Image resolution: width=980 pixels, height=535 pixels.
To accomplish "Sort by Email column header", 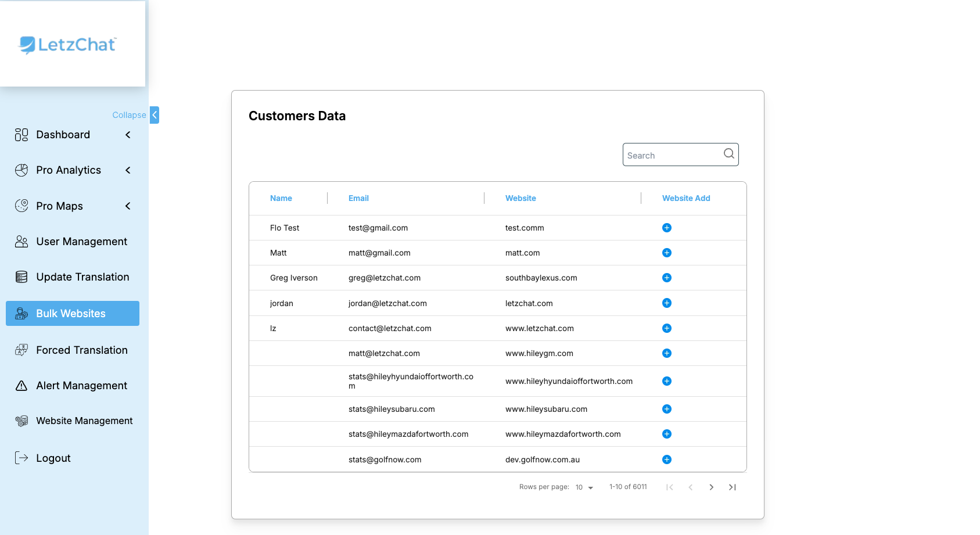I will point(358,198).
